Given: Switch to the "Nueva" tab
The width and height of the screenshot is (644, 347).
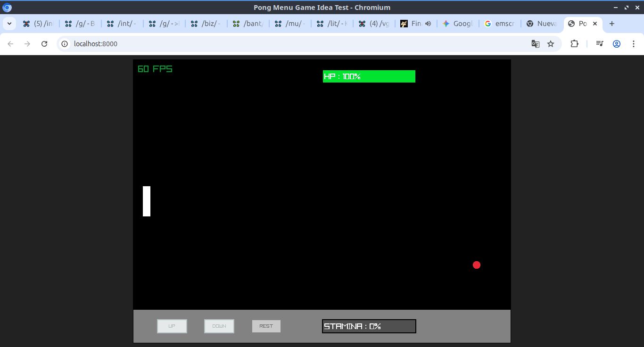Looking at the screenshot, I should click(x=542, y=24).
